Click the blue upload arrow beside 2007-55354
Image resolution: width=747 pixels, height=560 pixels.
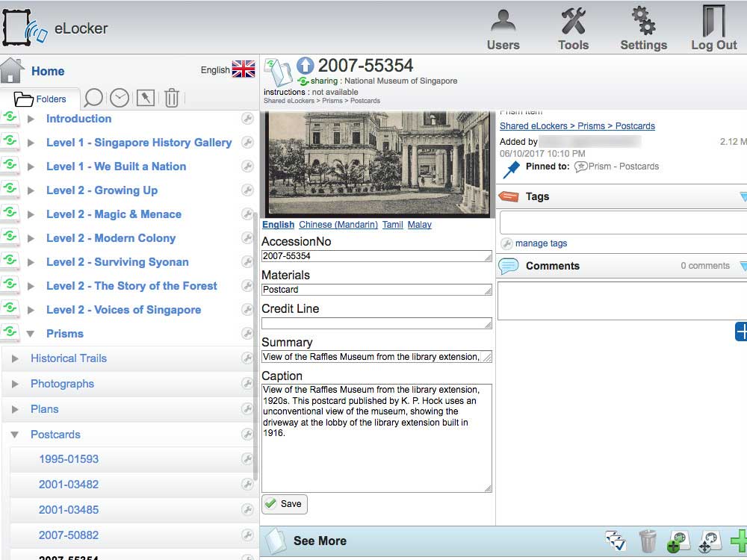coord(306,66)
